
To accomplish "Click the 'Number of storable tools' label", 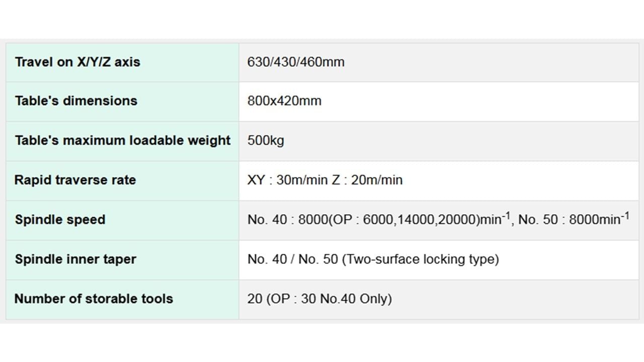I will click(94, 299).
